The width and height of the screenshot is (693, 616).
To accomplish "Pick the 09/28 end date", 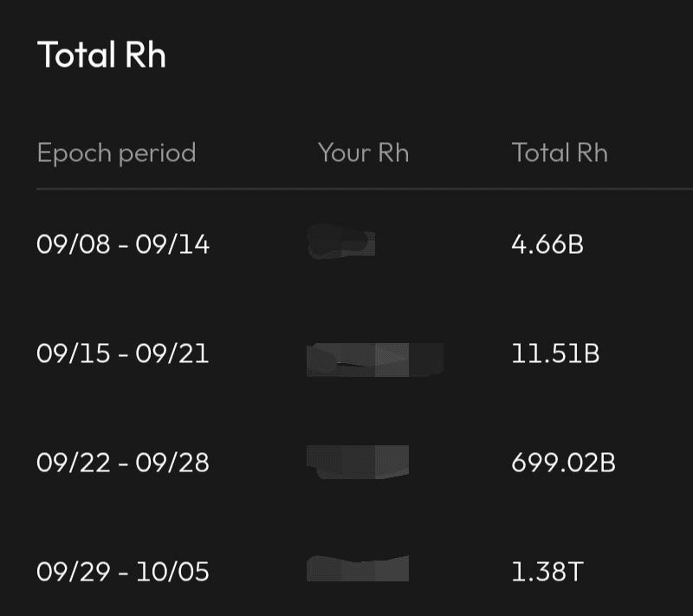I will [172, 463].
